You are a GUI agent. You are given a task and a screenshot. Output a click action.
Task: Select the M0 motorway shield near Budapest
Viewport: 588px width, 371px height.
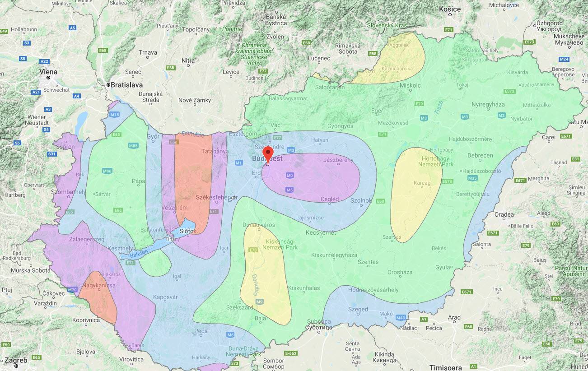point(290,176)
